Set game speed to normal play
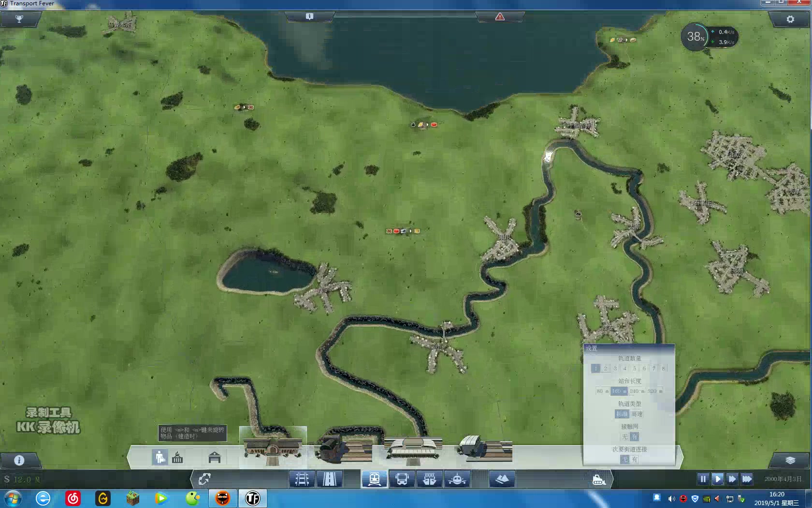This screenshot has width=812, height=508. (718, 479)
